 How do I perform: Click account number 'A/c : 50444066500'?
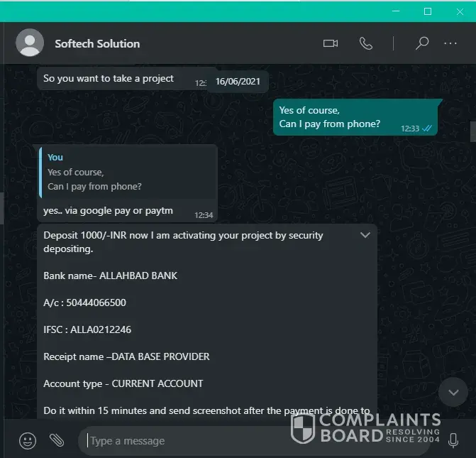tap(84, 302)
